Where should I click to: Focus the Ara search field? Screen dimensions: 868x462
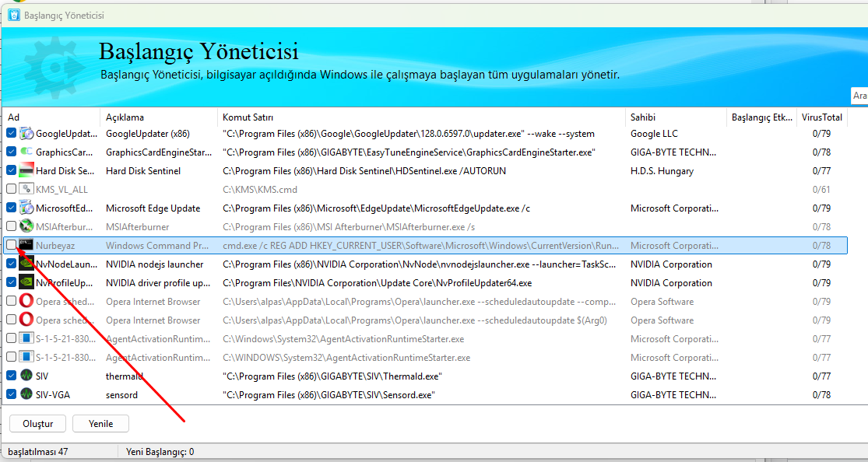point(859,96)
